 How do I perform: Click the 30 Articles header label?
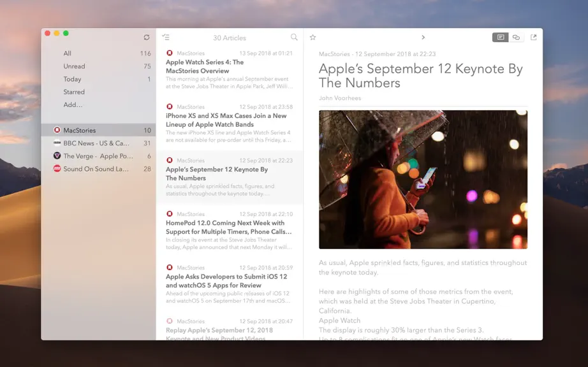[230, 38]
